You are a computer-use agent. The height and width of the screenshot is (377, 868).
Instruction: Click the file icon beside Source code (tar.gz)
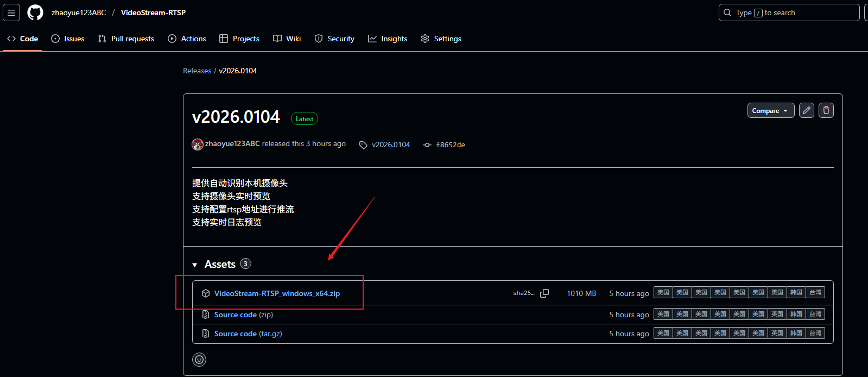coord(206,334)
